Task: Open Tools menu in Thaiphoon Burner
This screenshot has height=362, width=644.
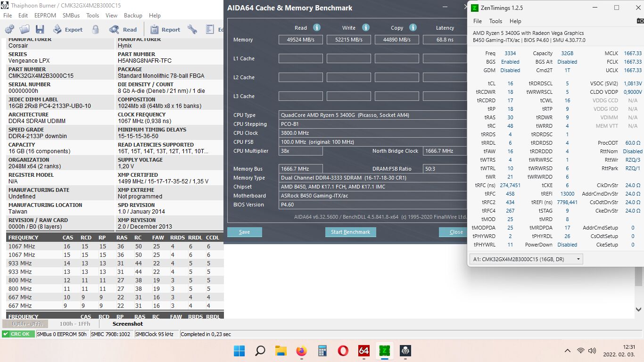Action: pos(93,15)
